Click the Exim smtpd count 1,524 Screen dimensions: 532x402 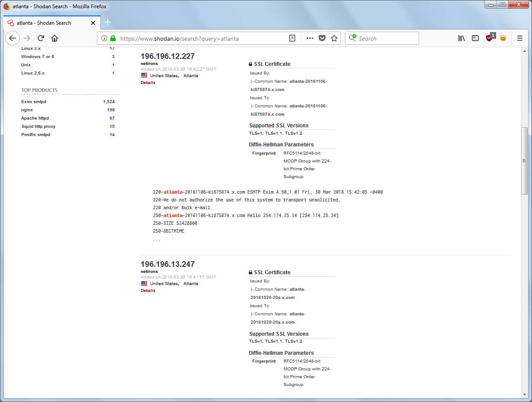click(x=109, y=101)
